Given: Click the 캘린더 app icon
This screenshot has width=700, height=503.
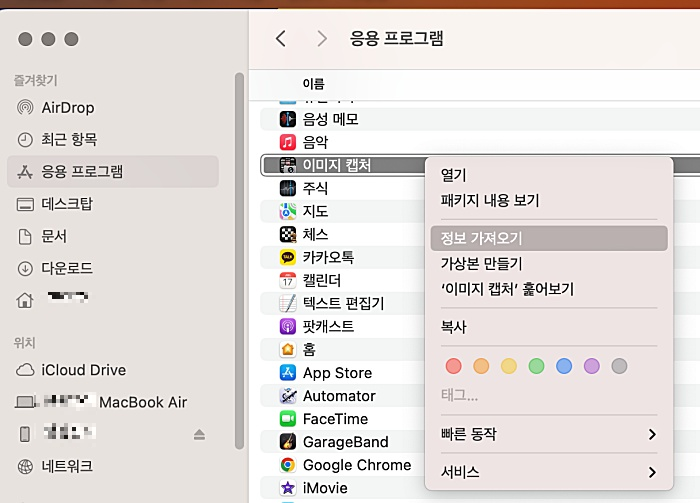Looking at the screenshot, I should pyautogui.click(x=288, y=280).
